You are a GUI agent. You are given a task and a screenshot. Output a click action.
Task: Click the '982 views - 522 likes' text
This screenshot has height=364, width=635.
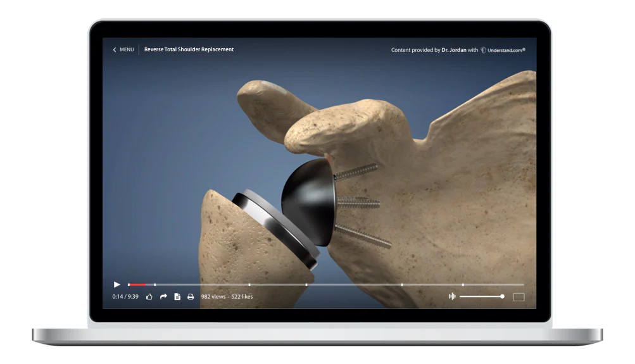click(x=227, y=297)
